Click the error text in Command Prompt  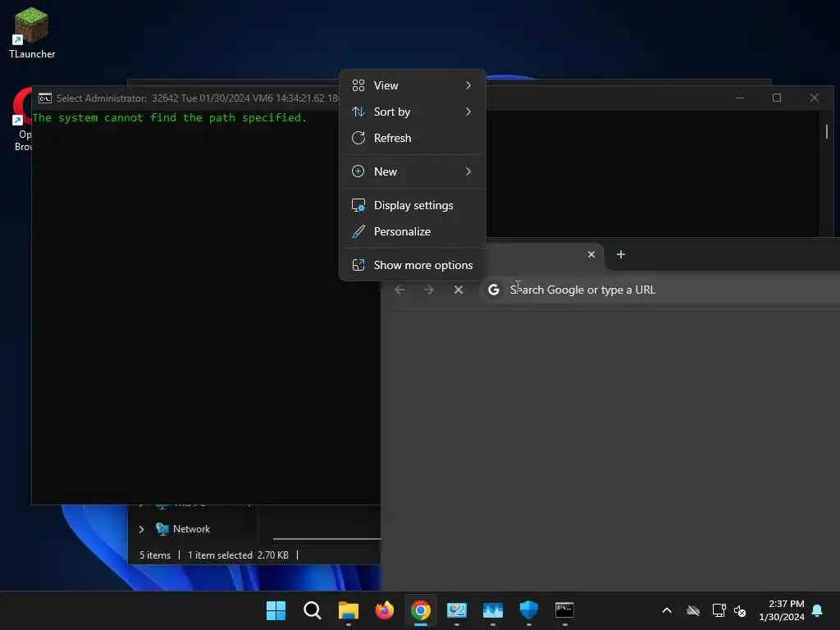pyautogui.click(x=169, y=118)
